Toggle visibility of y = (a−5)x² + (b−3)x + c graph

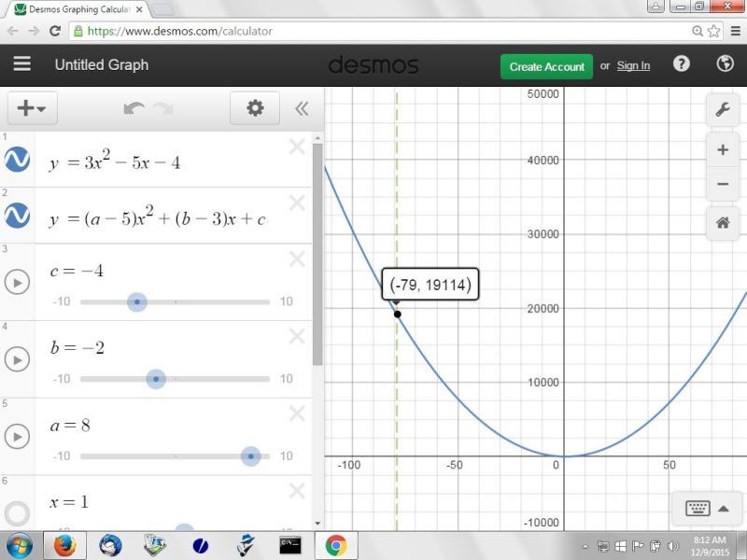(17, 216)
